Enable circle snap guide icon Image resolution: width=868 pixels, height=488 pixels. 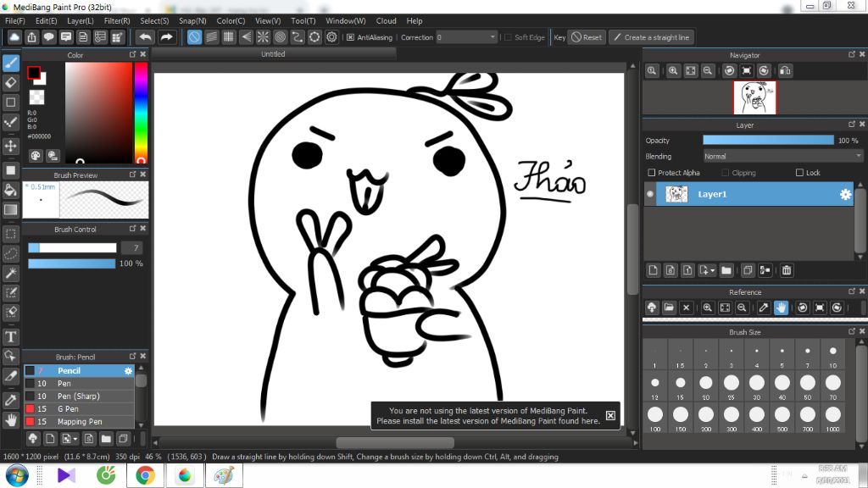coord(280,37)
